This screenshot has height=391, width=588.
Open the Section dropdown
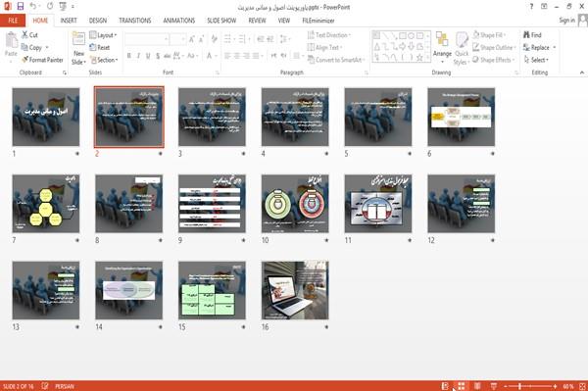104,60
